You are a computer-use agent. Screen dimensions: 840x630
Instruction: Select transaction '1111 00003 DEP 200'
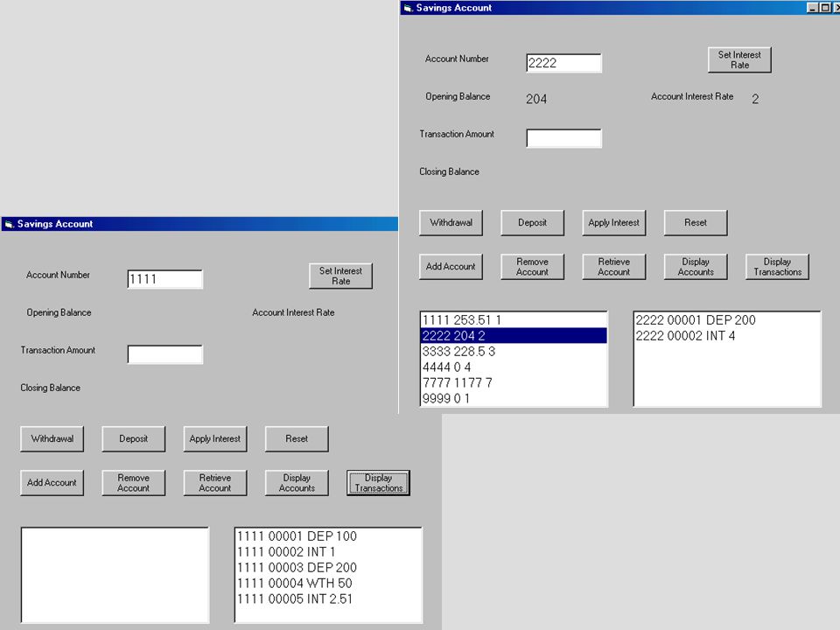tap(328, 567)
